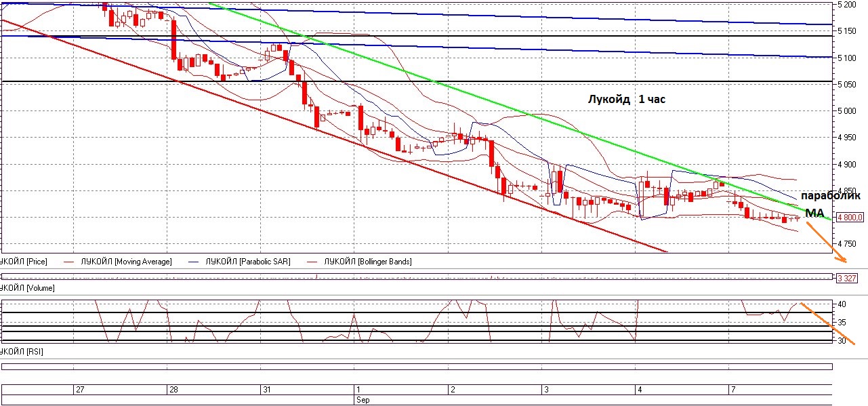Click the 4 750 price axis label

click(x=848, y=245)
